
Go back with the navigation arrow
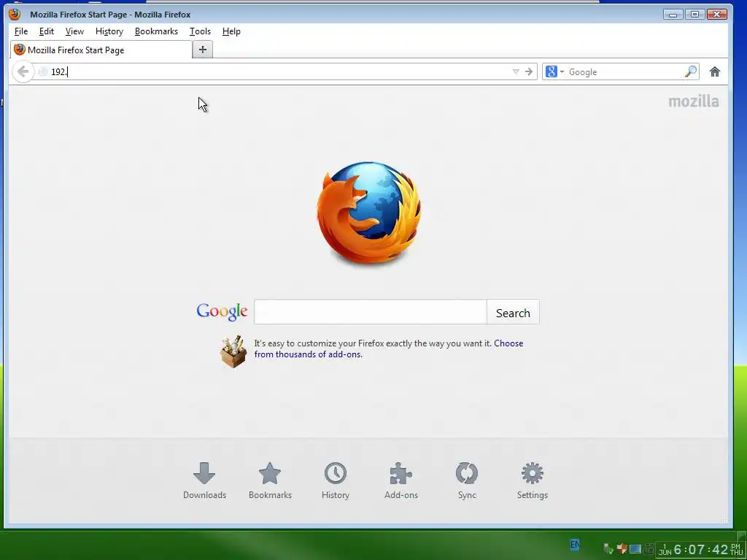point(23,72)
